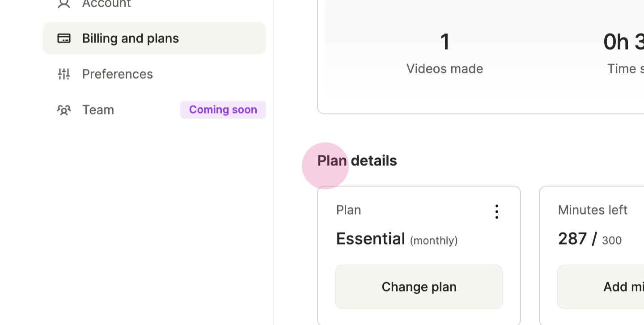This screenshot has width=644, height=325.
Task: Go to the Preferences label in the sidebar
Action: [118, 74]
